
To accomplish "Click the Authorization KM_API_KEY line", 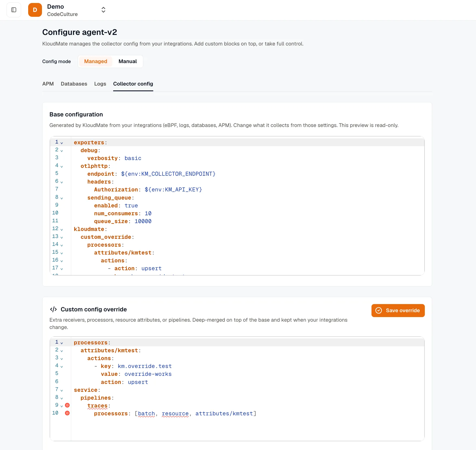I will pos(148,190).
